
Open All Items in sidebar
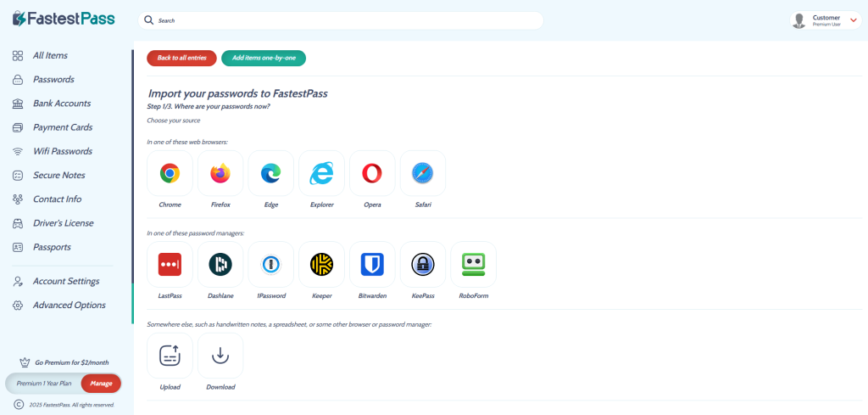click(50, 55)
